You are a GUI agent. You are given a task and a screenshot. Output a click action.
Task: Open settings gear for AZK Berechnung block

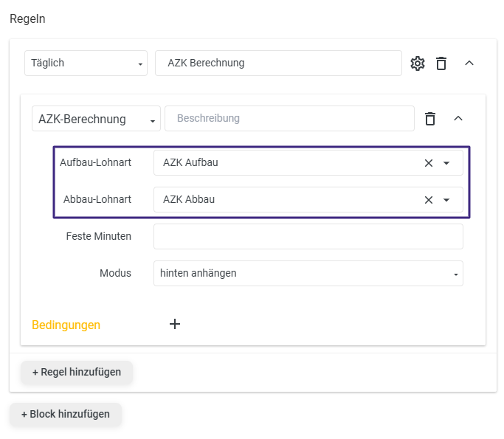(x=417, y=63)
